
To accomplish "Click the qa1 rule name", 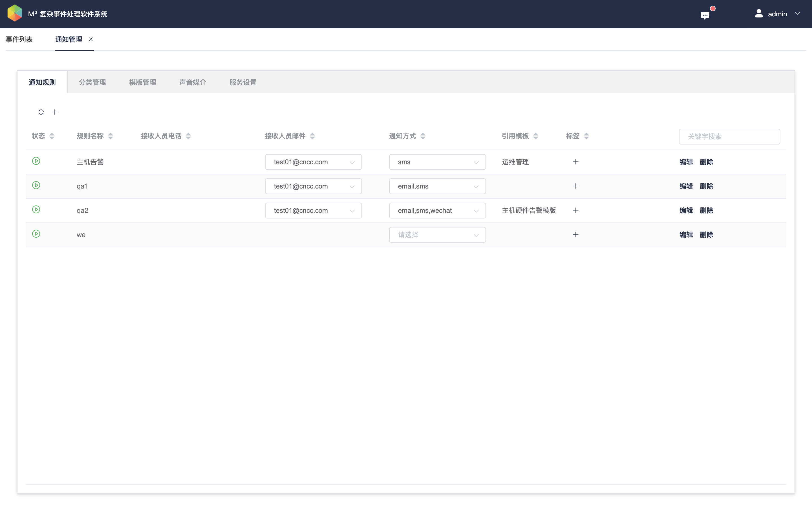I will (82, 186).
